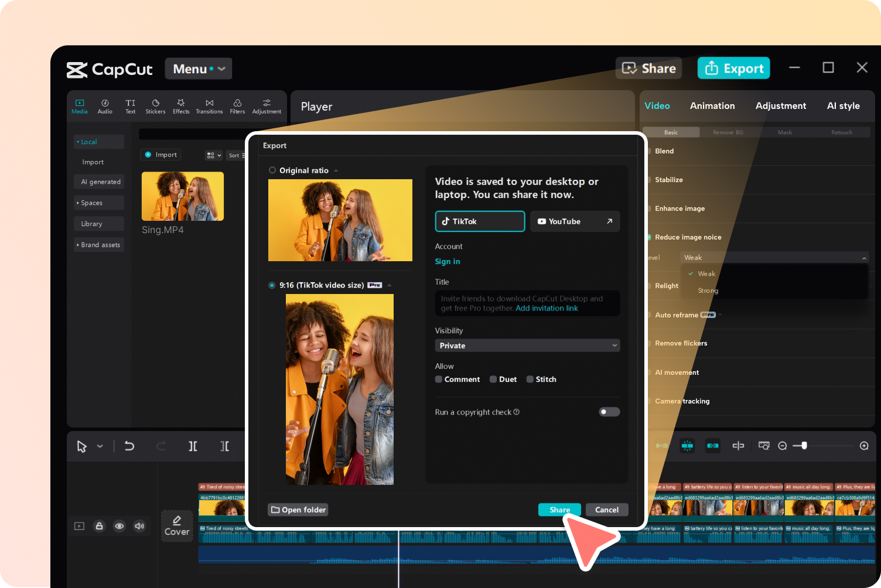This screenshot has width=881, height=588.
Task: Mute the audio track with the speaker icon
Action: click(x=139, y=526)
